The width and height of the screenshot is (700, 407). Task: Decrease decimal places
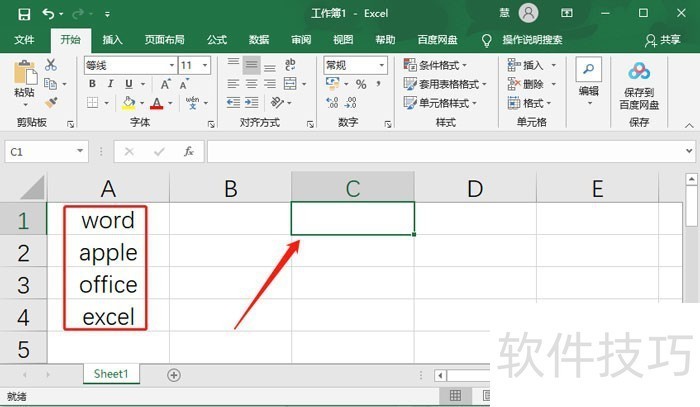tap(350, 103)
